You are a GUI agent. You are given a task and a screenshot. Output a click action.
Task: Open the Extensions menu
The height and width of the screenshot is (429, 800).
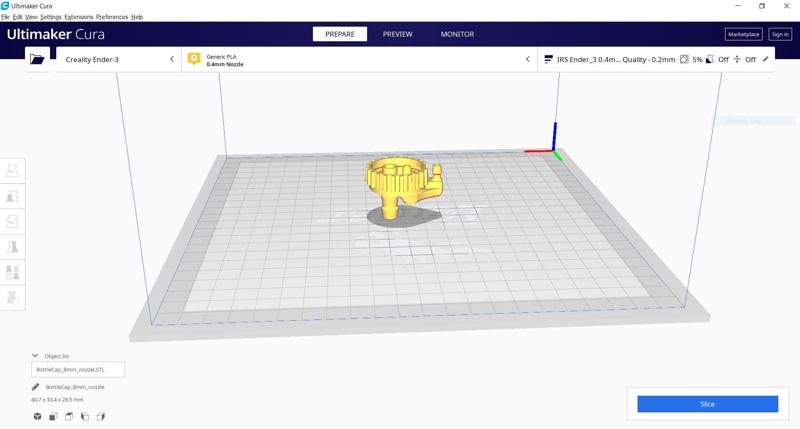[x=79, y=17]
